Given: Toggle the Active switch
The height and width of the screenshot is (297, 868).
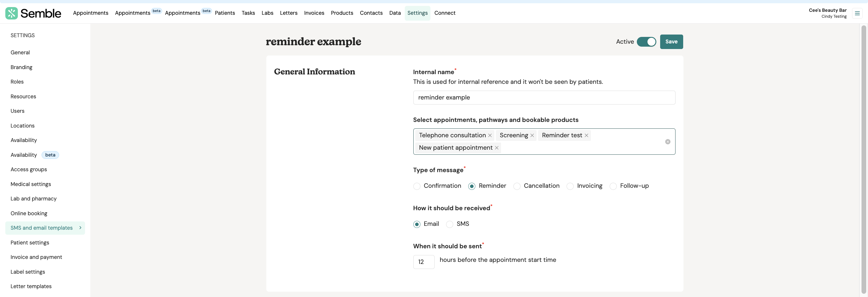Looking at the screenshot, I should click(x=646, y=42).
